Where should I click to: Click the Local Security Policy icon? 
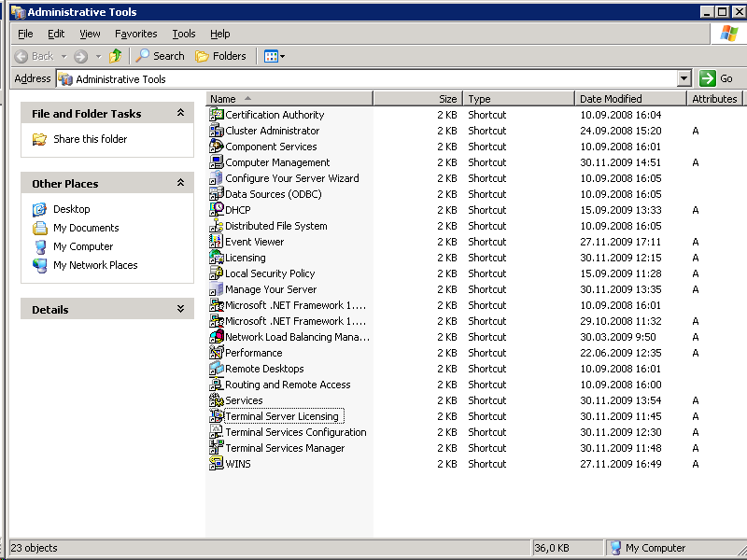coord(217,273)
